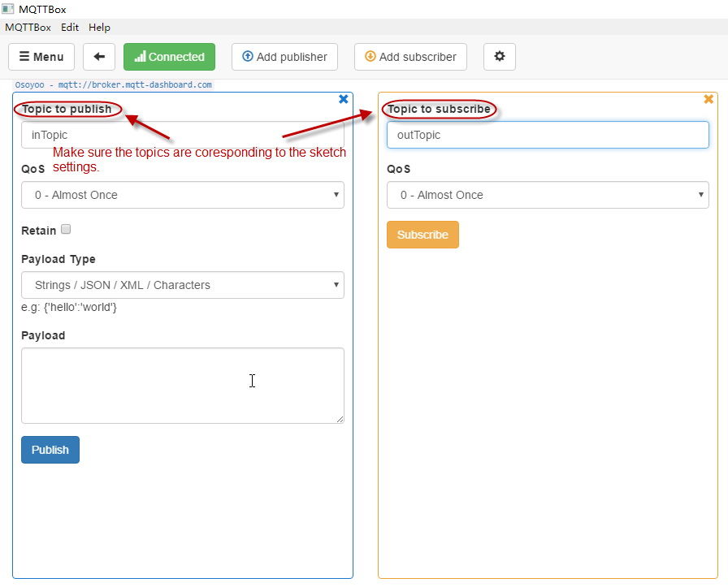Screen dimensions: 728x587
Task: Click the green Connected status button
Action: tap(169, 57)
